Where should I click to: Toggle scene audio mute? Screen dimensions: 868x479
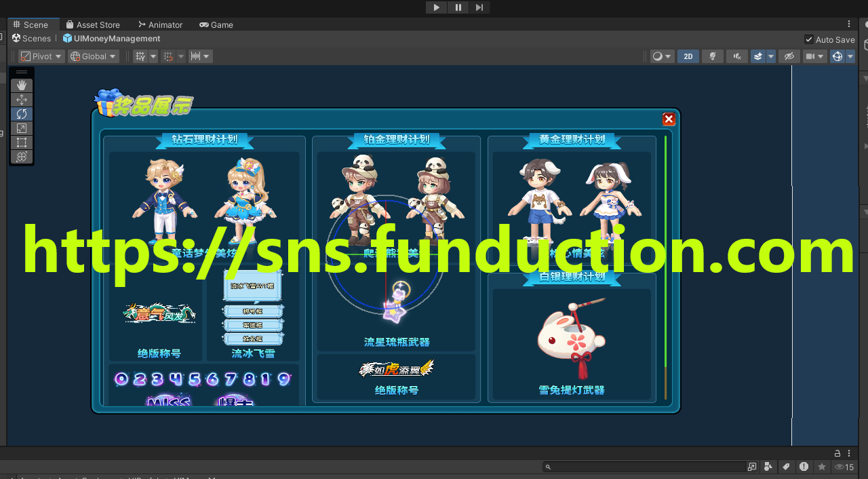pyautogui.click(x=736, y=56)
